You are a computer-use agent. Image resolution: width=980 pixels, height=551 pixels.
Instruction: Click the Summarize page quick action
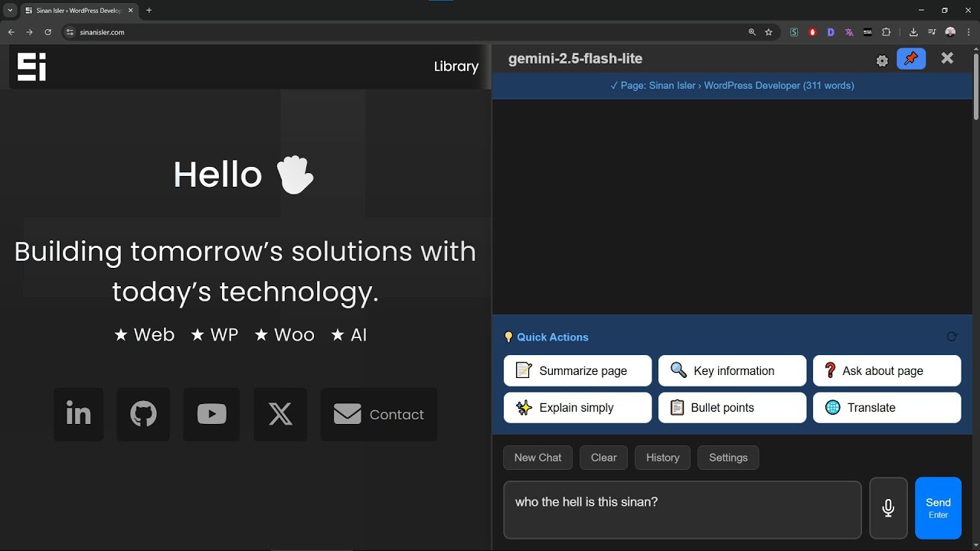(577, 370)
